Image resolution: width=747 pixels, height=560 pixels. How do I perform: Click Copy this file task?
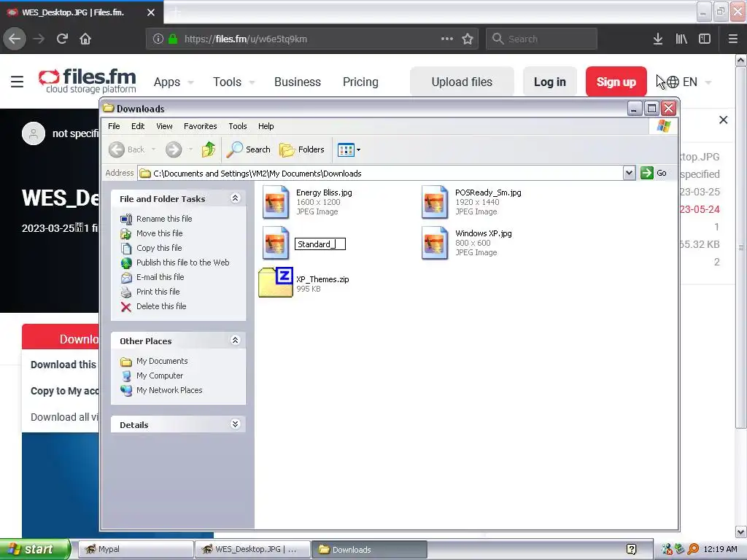(158, 248)
